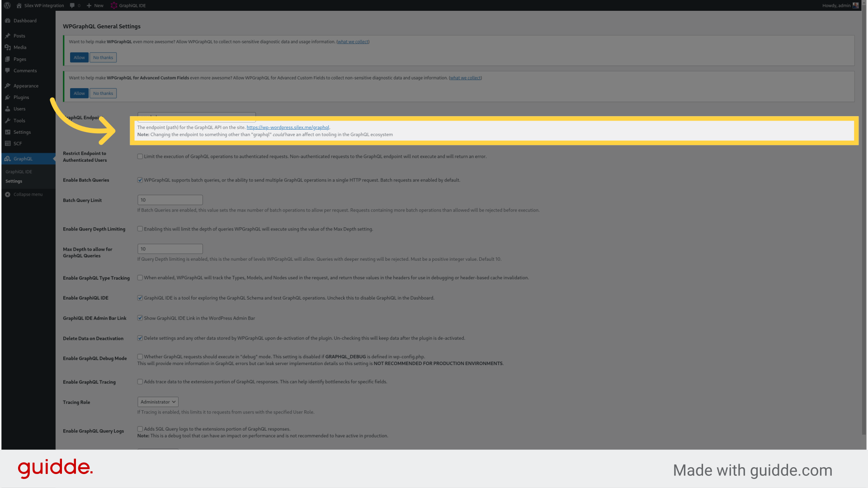This screenshot has height=488, width=868.
Task: Toggle Enable GraphQL Type Tracking checkbox
Action: click(x=140, y=277)
